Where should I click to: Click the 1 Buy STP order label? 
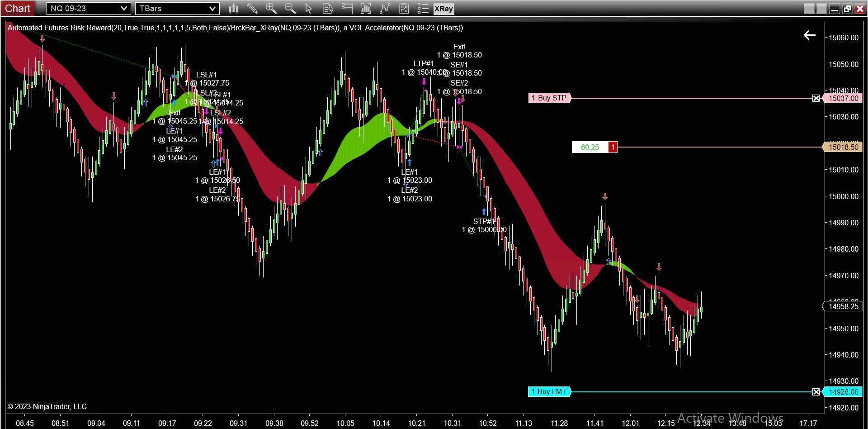coord(549,98)
